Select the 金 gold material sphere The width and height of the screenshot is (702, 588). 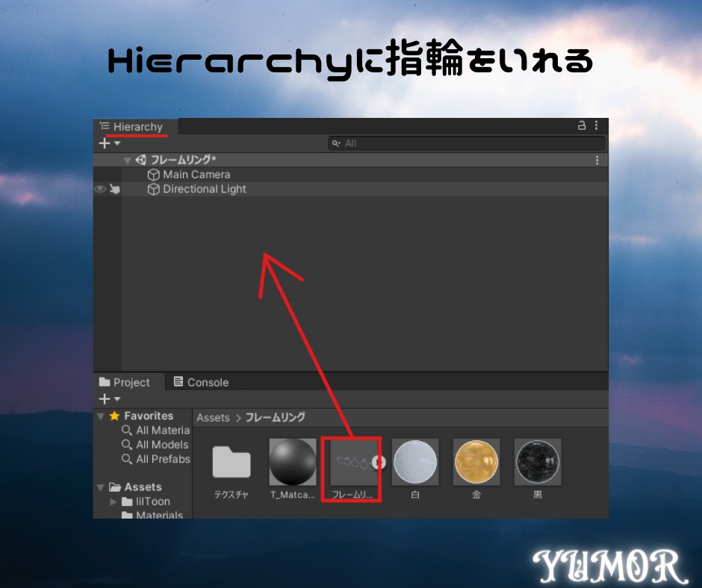pos(476,461)
